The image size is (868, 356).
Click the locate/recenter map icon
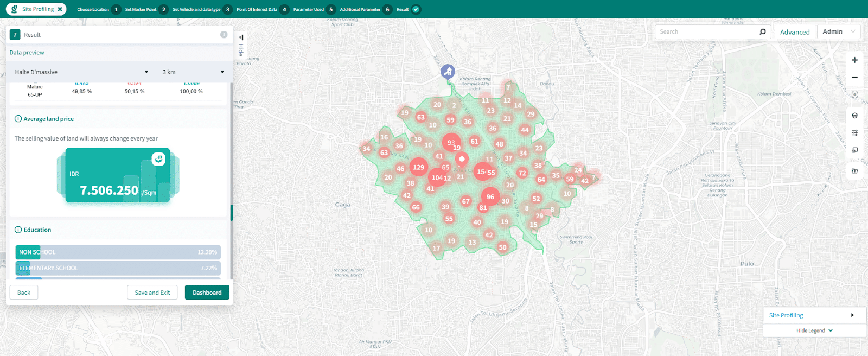coord(854,95)
